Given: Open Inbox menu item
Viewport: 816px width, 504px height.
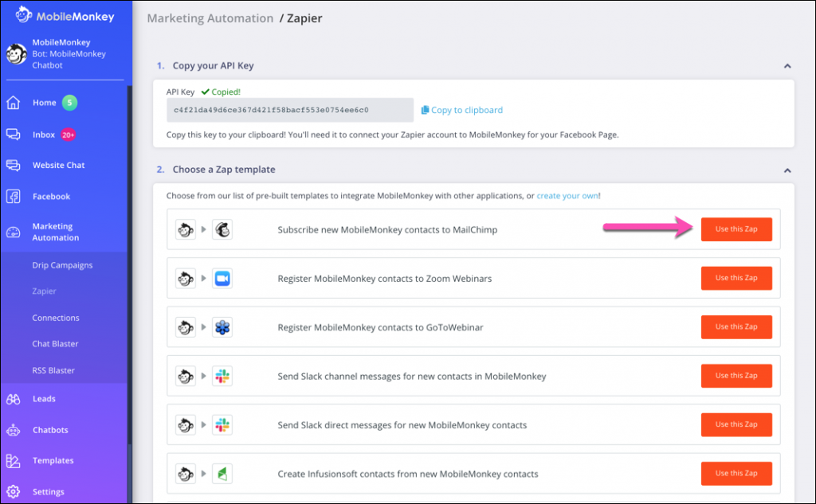Looking at the screenshot, I should [x=44, y=135].
